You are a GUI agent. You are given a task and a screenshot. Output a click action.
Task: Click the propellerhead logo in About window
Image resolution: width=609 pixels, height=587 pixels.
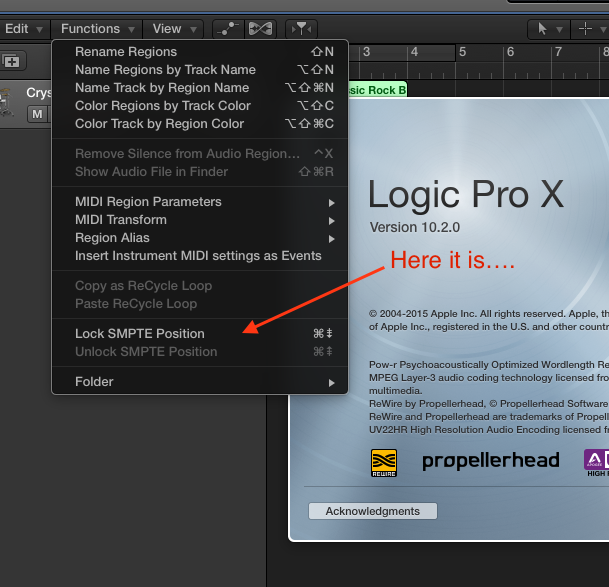click(x=491, y=461)
